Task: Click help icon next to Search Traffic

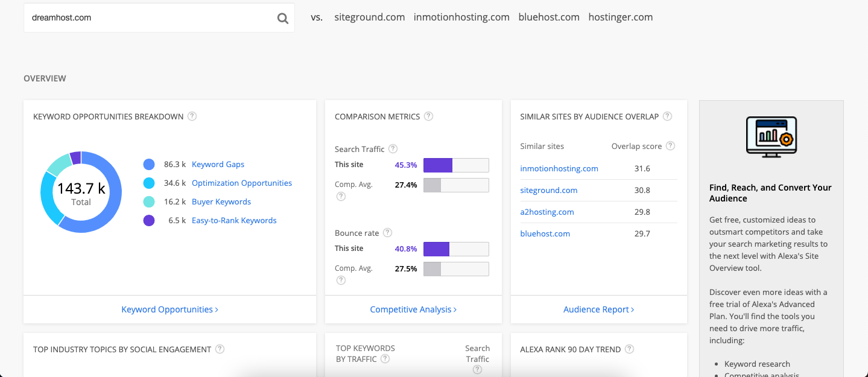Action: click(x=393, y=148)
